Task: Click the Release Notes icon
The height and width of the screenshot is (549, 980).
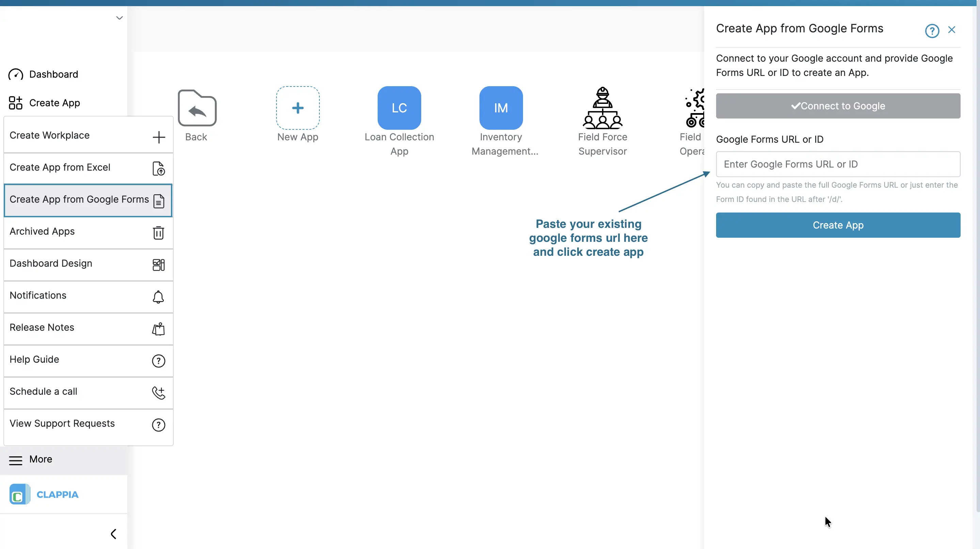Action: pos(158,329)
